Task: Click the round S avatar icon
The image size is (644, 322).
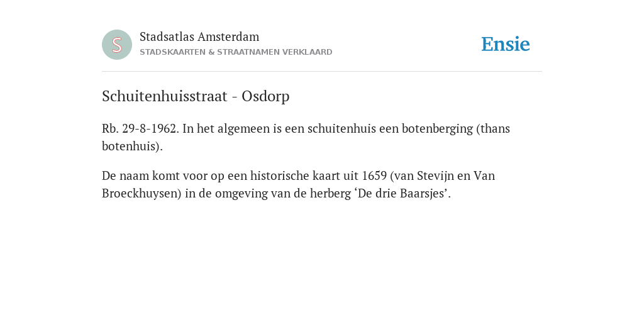Action: (x=117, y=45)
